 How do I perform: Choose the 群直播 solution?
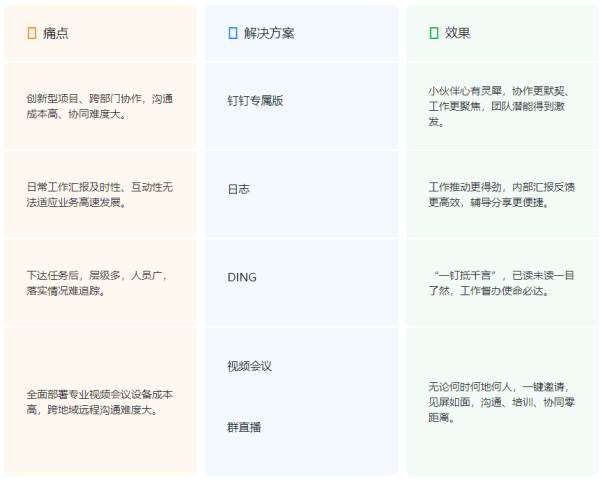click(244, 427)
